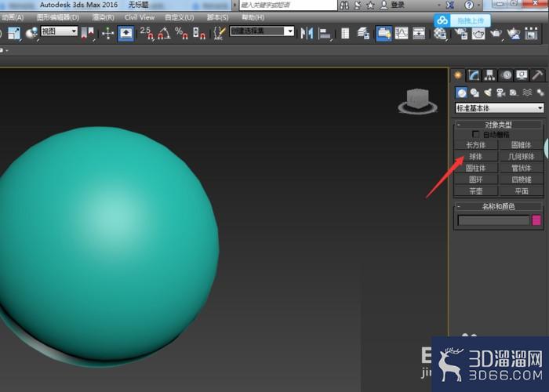
Task: Click the last render gallery toolbar icon
Action: 531,34
